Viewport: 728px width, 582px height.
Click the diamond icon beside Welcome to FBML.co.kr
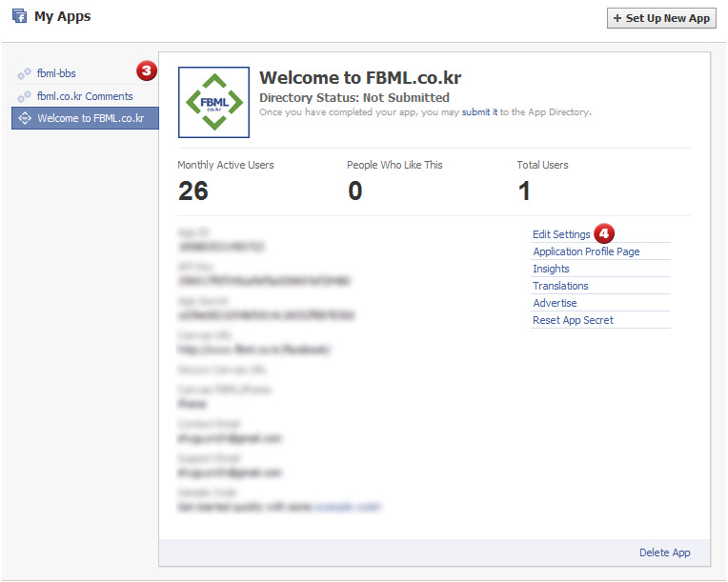25,118
